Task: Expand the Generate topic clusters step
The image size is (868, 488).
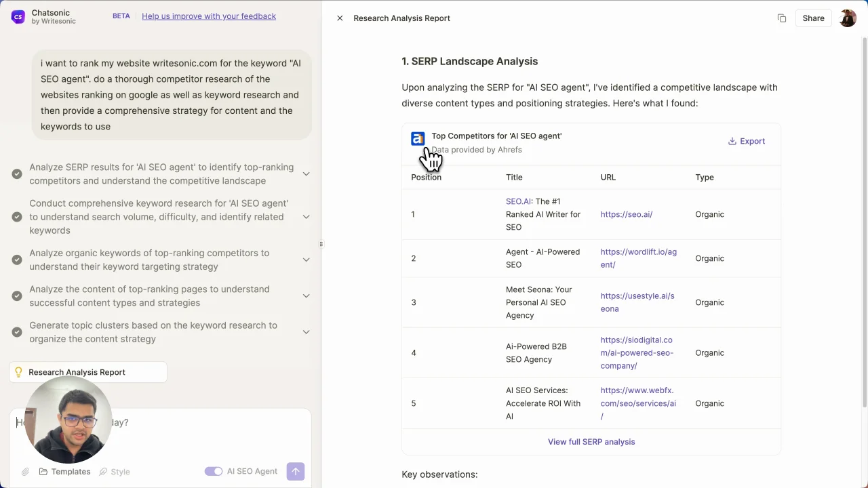Action: (x=306, y=332)
